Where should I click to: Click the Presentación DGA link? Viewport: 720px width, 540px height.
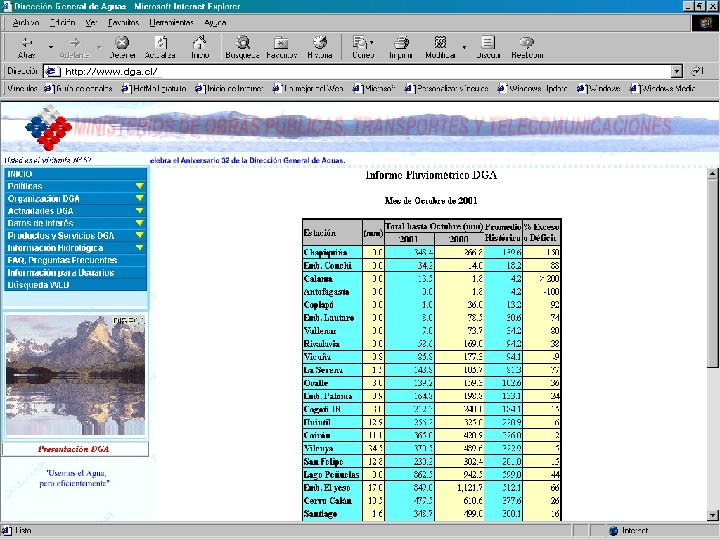coord(73,449)
